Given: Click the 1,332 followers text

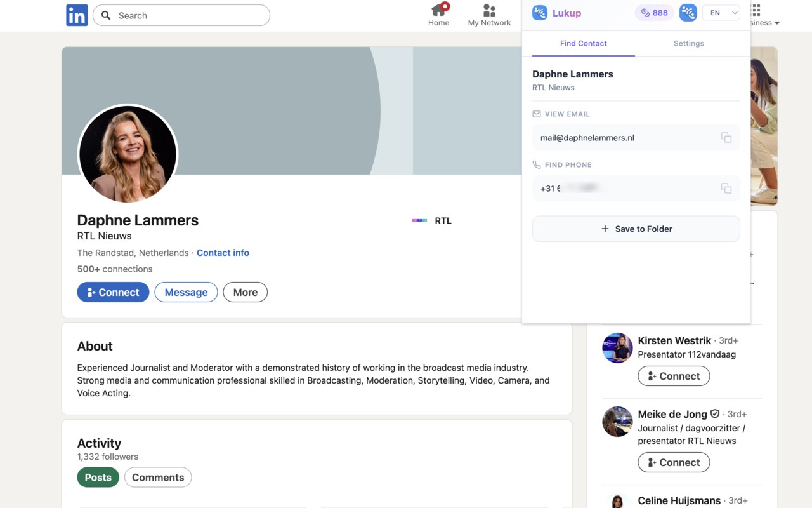Looking at the screenshot, I should pyautogui.click(x=108, y=457).
